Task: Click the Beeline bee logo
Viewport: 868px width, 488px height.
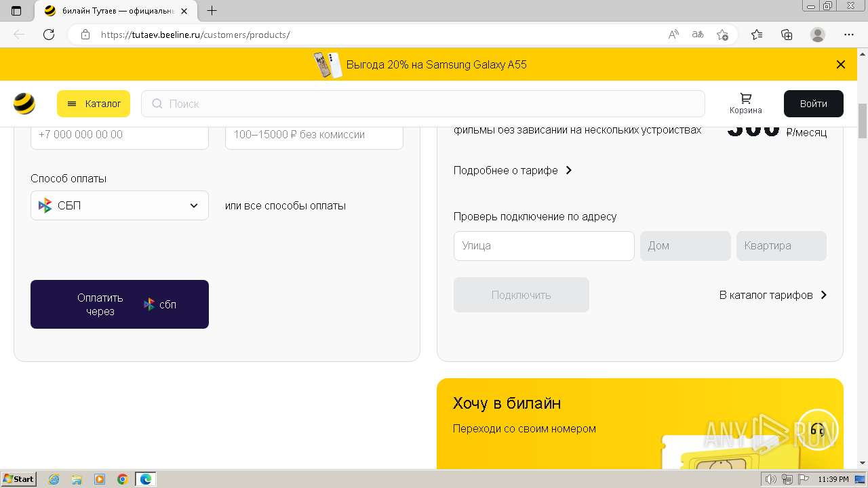Action: (24, 104)
